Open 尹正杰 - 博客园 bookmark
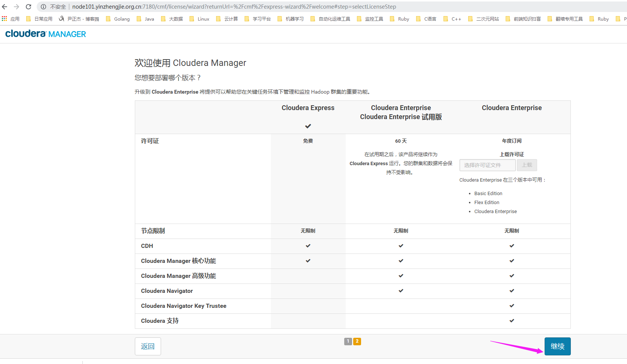Image resolution: width=627 pixels, height=364 pixels. point(79,19)
